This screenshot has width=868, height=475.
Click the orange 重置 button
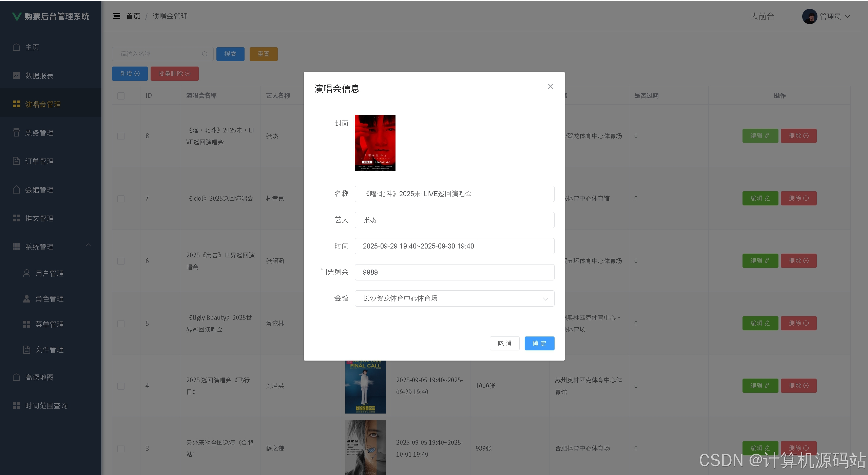(x=264, y=54)
